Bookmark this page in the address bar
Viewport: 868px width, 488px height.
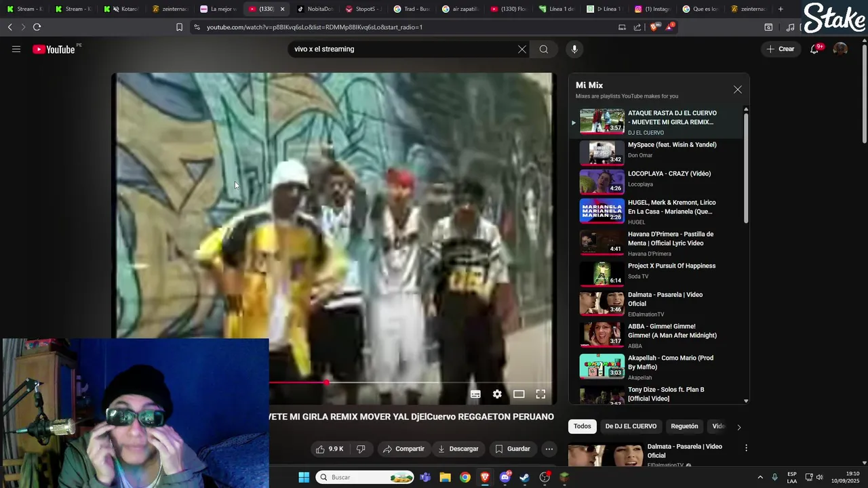[179, 27]
